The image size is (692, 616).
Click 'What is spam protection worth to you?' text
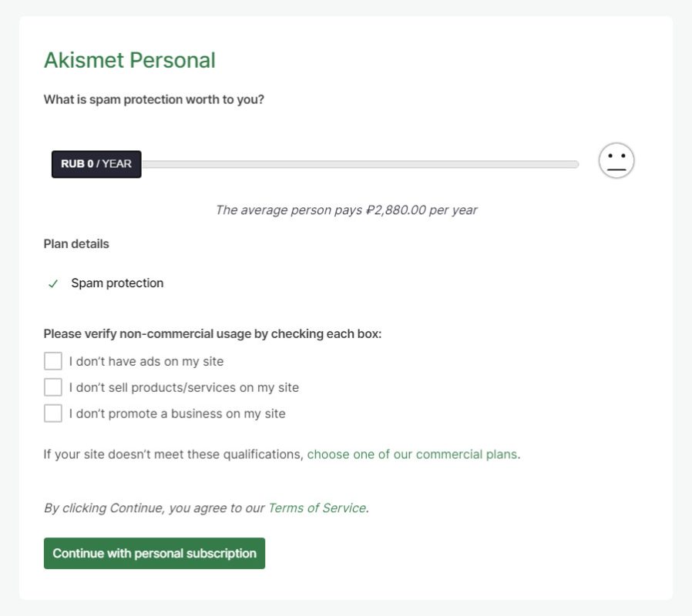(154, 99)
